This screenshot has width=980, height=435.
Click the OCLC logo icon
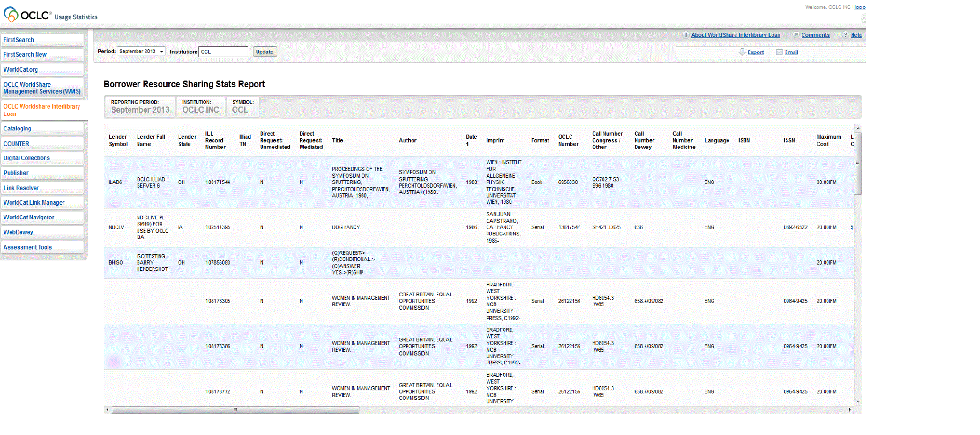pyautogui.click(x=10, y=14)
